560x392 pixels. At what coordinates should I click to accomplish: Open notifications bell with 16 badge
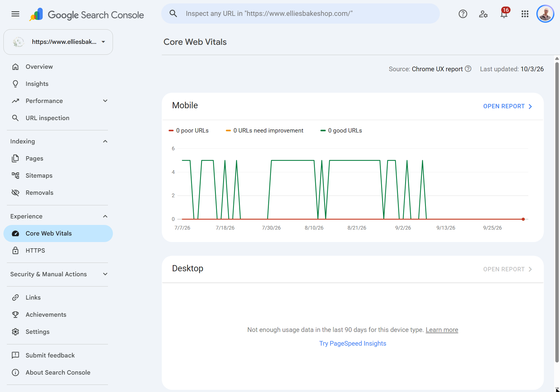pyautogui.click(x=504, y=13)
